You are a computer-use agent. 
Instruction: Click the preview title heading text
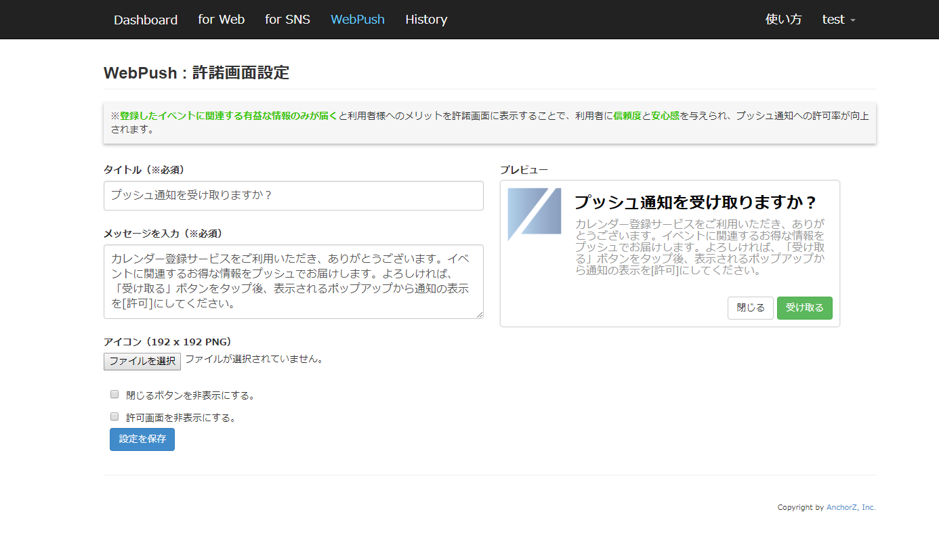click(x=696, y=202)
